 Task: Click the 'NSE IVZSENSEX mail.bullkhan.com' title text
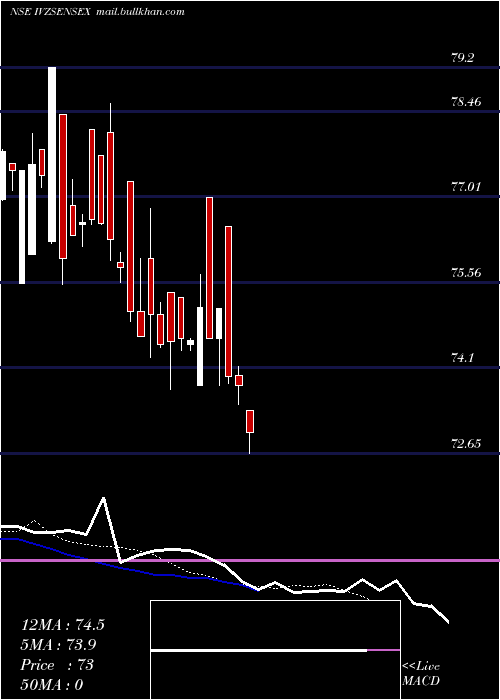click(x=97, y=12)
